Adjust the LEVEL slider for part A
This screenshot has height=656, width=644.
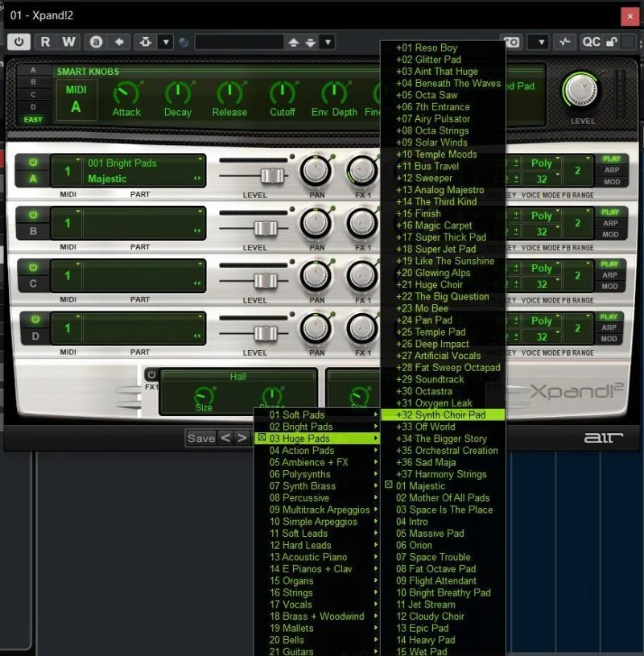pos(272,175)
